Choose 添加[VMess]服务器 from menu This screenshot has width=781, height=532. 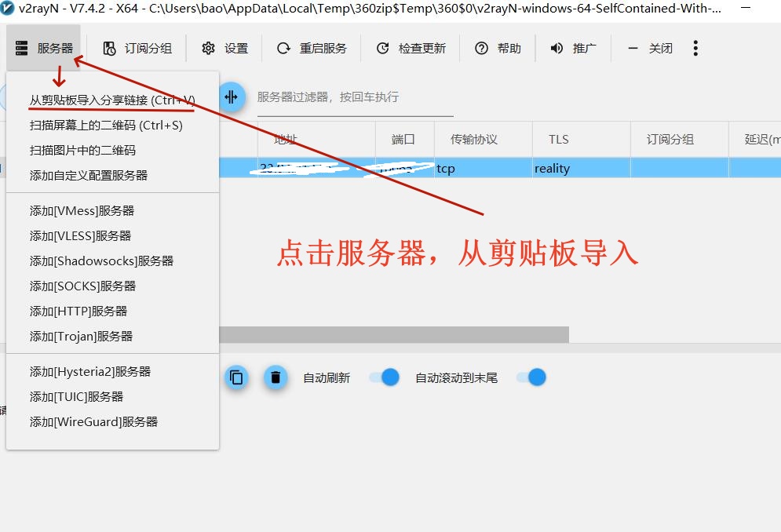coord(112,211)
